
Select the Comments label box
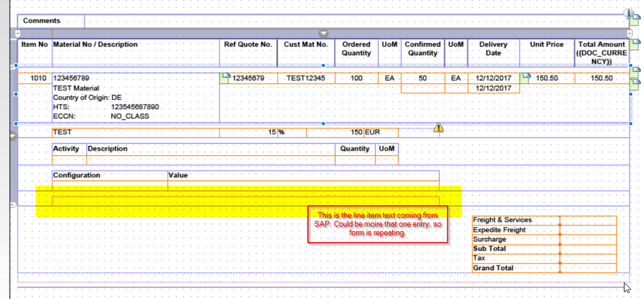[42, 21]
